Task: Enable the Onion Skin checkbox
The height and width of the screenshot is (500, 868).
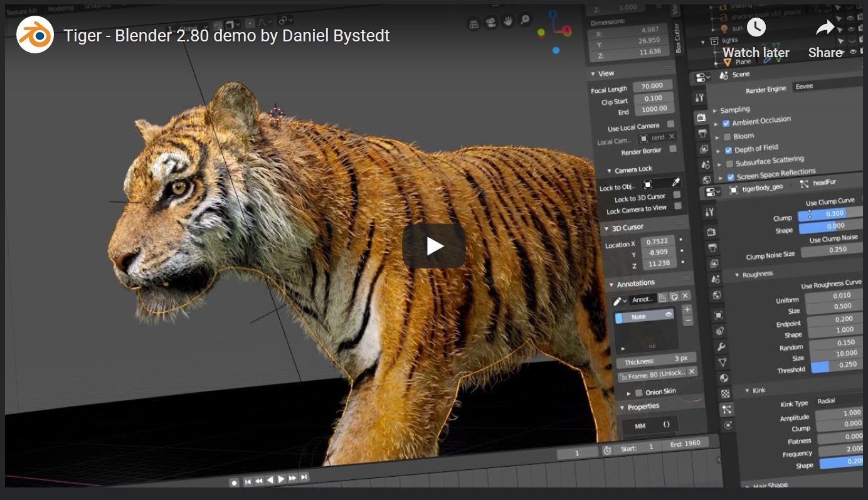Action: point(639,393)
